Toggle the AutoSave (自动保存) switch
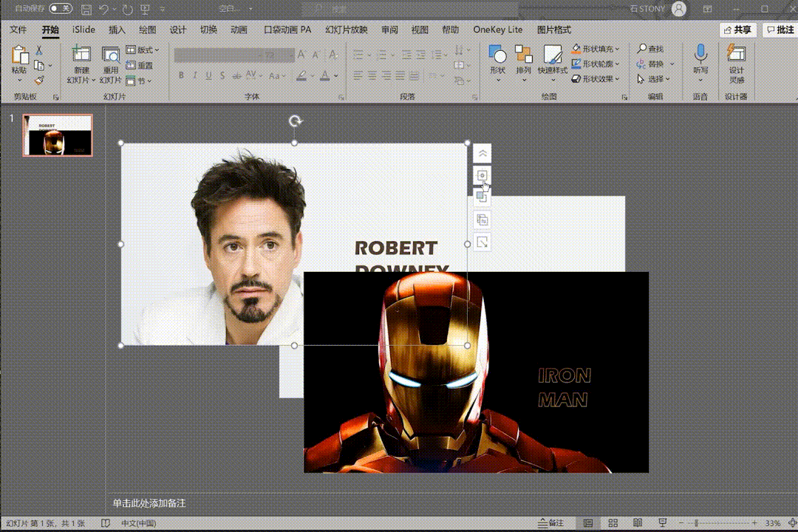This screenshot has width=798, height=532. (61, 9)
